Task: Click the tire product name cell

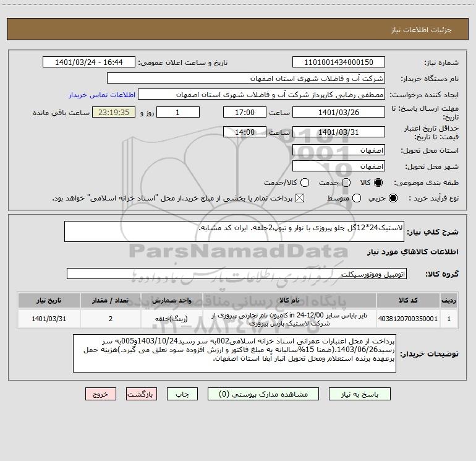Action: [289, 319]
